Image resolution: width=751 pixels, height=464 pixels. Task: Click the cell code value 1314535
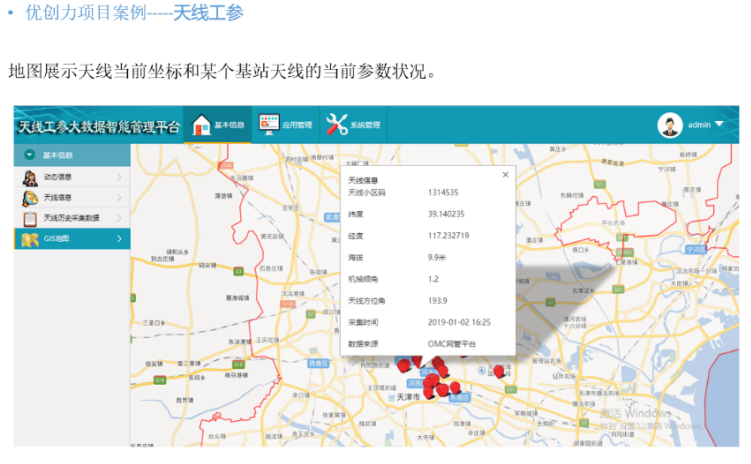click(443, 192)
